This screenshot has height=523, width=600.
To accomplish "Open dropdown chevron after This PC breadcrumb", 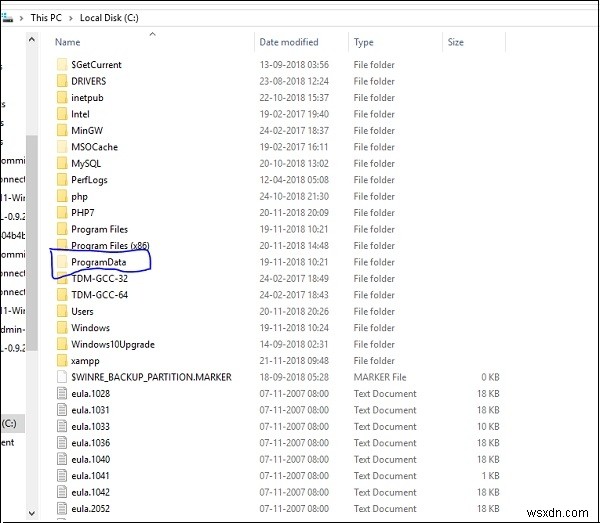I will pos(71,18).
